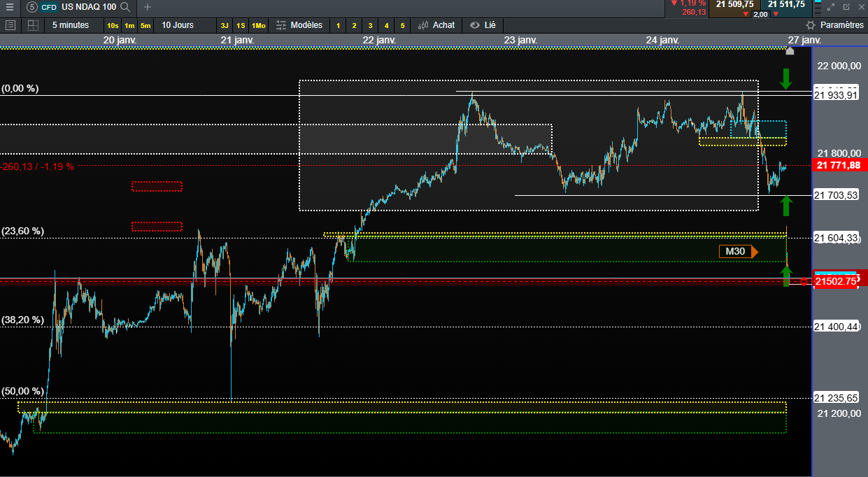Viewport: 868px width, 477px height.
Task: Click the -260,13 / -1,19 % change label
Action: click(37, 166)
